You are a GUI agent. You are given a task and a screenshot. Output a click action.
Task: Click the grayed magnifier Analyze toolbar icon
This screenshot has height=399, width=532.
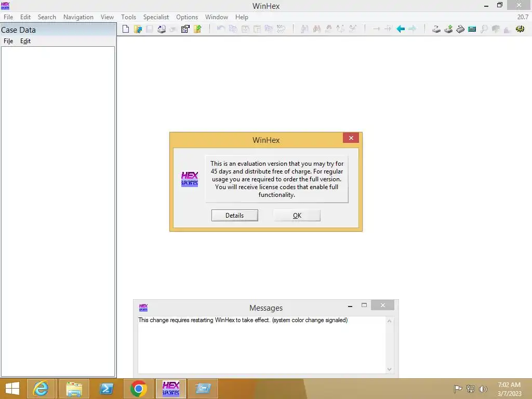pos(484,29)
